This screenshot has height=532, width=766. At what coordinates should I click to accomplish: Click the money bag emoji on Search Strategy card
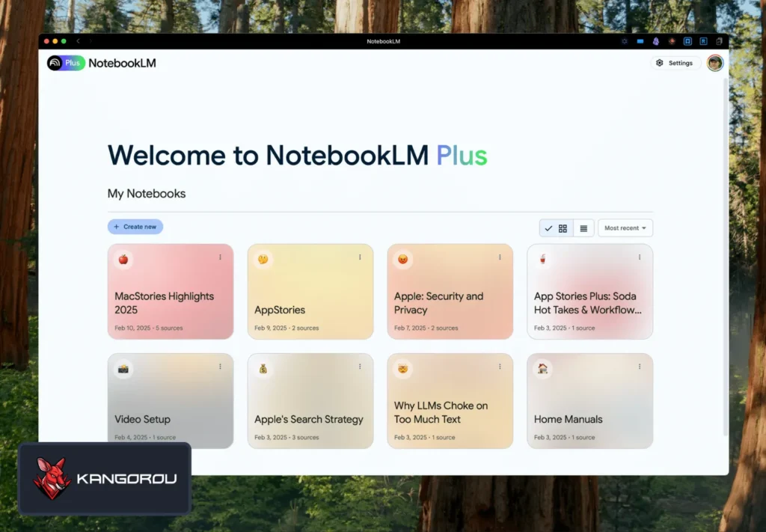[x=263, y=369]
